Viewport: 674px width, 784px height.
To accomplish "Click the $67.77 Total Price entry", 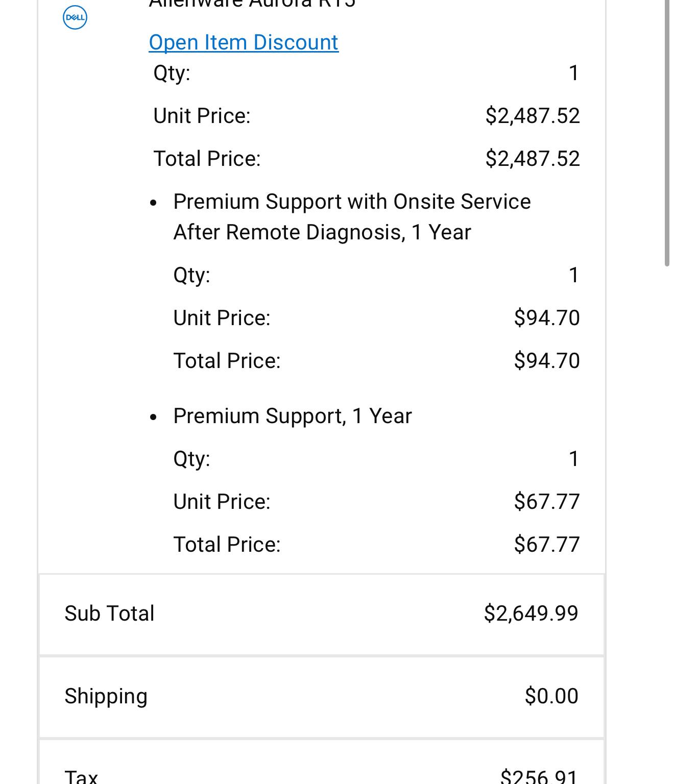I will tap(547, 544).
